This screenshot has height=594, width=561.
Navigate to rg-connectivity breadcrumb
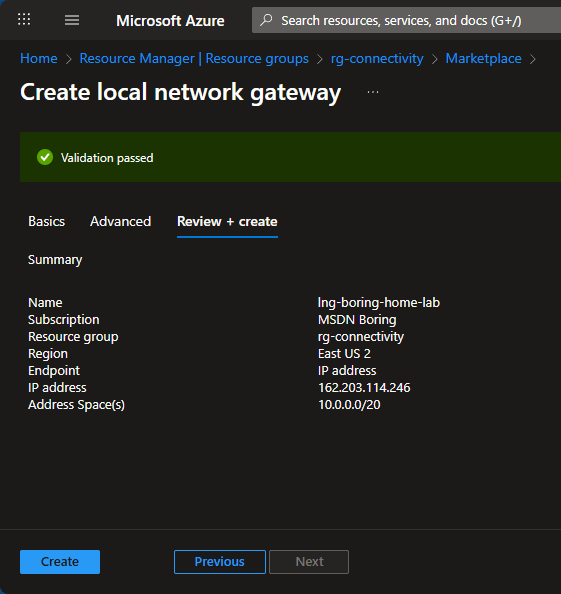[377, 58]
